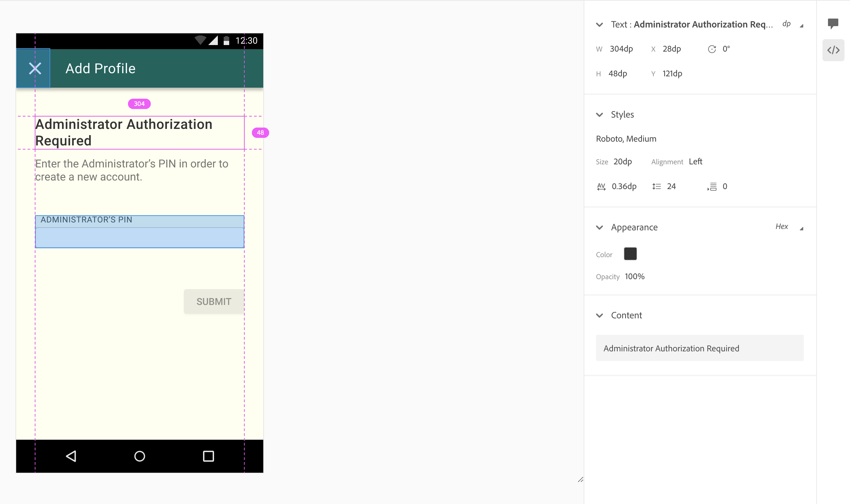The width and height of the screenshot is (850, 504).
Task: Tap the X close icon in Add Profile bar
Action: pyautogui.click(x=35, y=68)
